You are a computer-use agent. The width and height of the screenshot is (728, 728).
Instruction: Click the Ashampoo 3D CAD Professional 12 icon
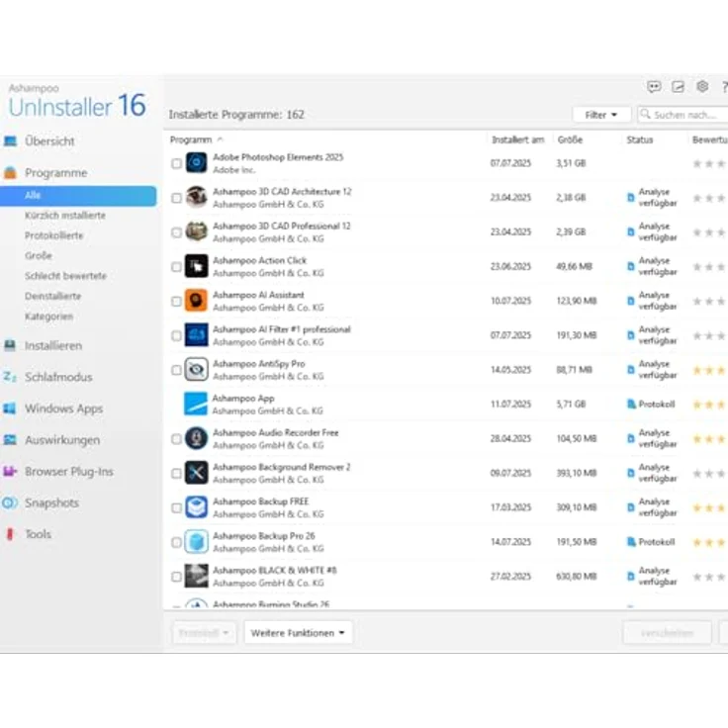pos(197,231)
